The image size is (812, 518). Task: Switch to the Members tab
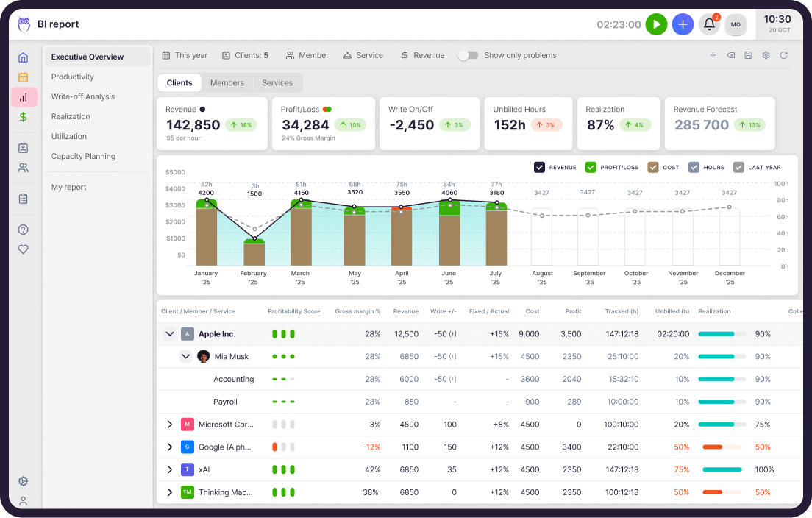227,83
